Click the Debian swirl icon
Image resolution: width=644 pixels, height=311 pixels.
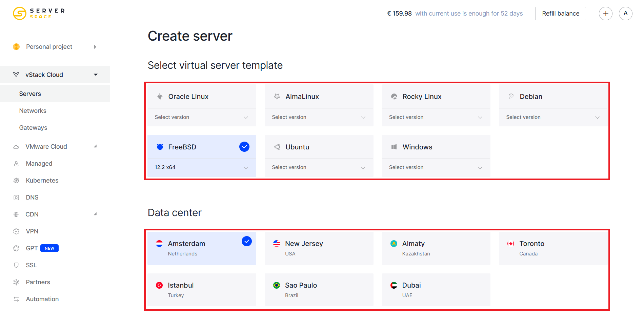coord(511,97)
